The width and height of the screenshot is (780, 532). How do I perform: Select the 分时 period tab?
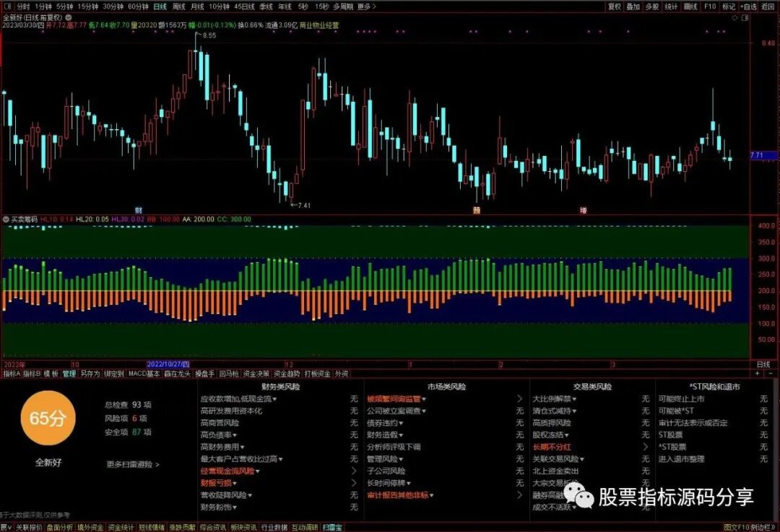pos(23,6)
